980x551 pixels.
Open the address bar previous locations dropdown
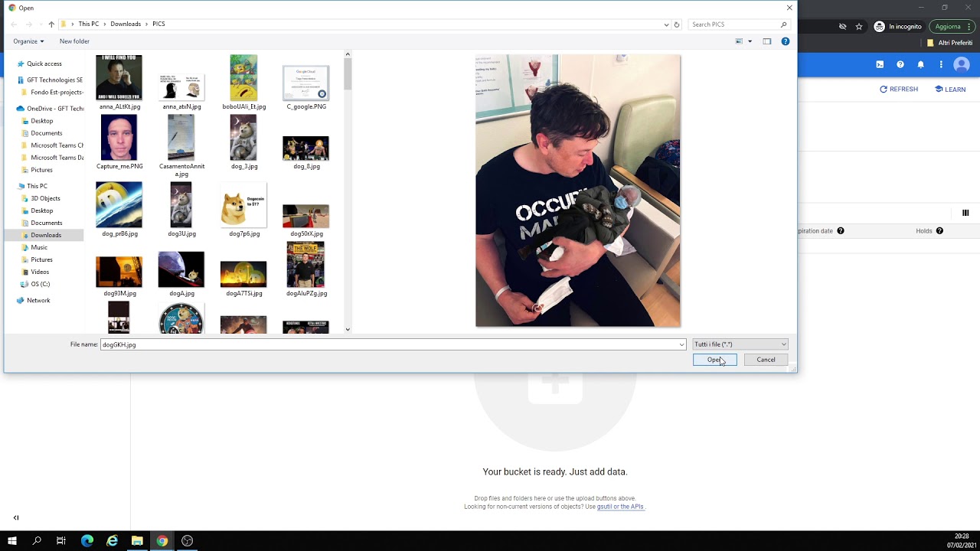tap(666, 24)
